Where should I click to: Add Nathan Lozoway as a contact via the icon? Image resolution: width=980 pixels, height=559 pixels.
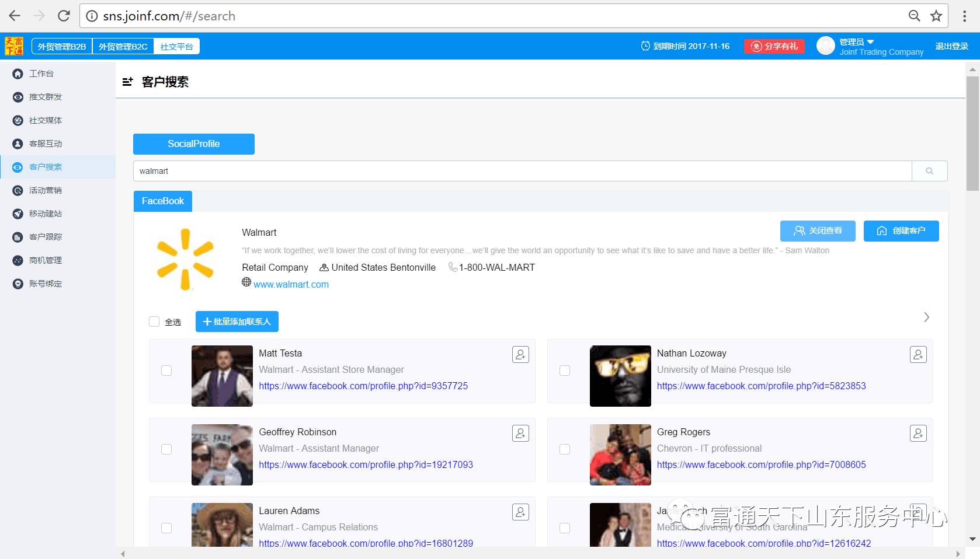[918, 355]
